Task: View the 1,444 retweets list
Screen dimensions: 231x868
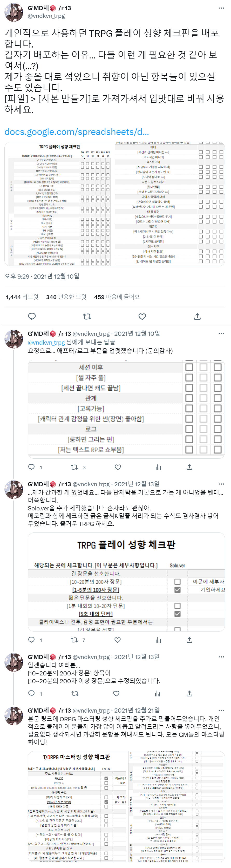Action: [22, 297]
